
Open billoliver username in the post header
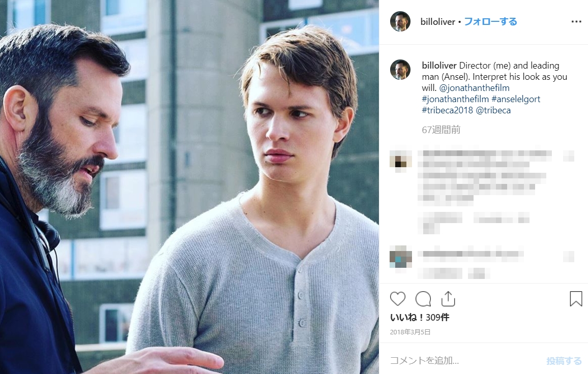(x=437, y=22)
